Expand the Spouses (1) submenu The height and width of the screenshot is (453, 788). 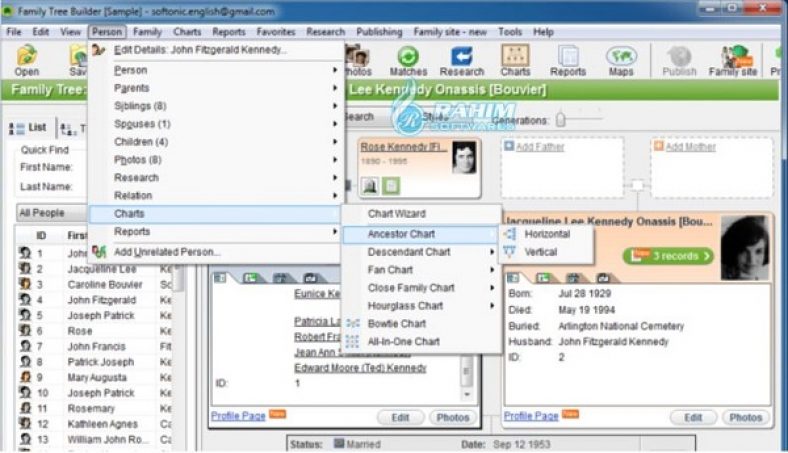tap(334, 124)
